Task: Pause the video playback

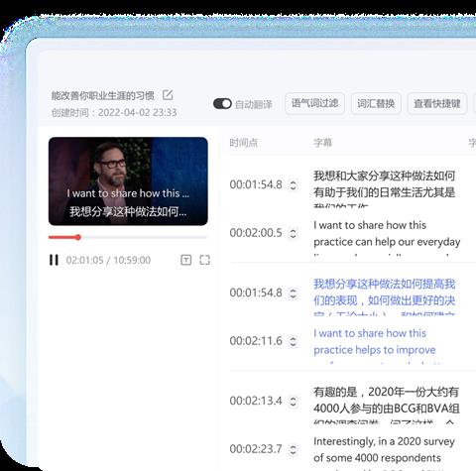Action: pyautogui.click(x=54, y=260)
